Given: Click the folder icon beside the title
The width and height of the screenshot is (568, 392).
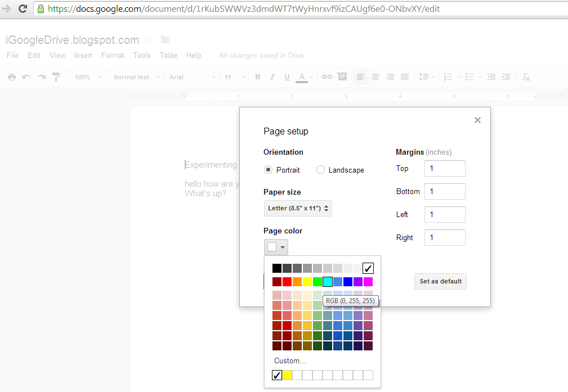Looking at the screenshot, I should coord(166,39).
